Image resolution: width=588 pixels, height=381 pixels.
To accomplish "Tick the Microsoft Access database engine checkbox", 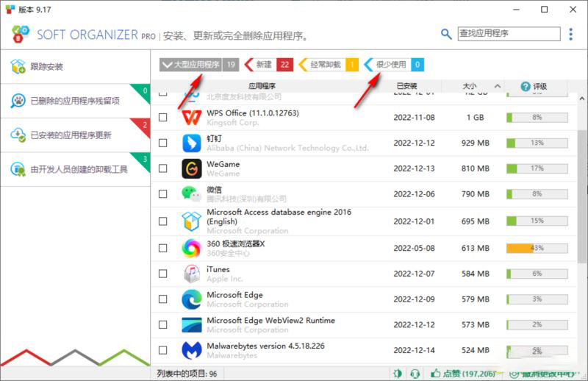I will 162,221.
